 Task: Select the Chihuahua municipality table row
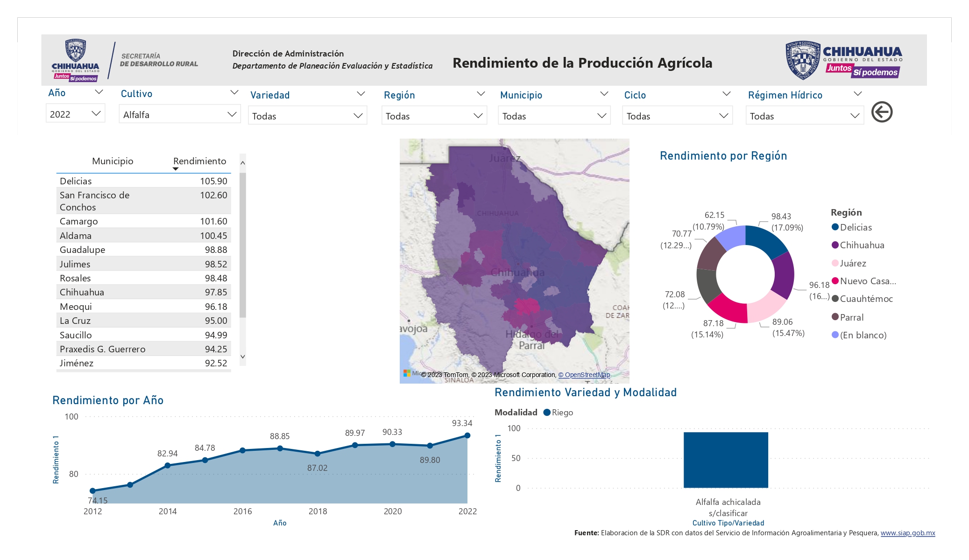click(x=143, y=292)
